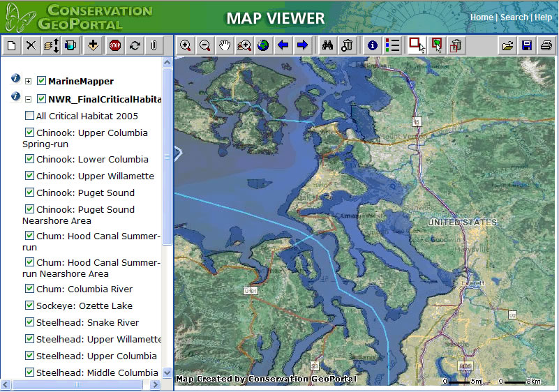
Task: Click the panel collapse arrow on map edge
Action: (178, 153)
